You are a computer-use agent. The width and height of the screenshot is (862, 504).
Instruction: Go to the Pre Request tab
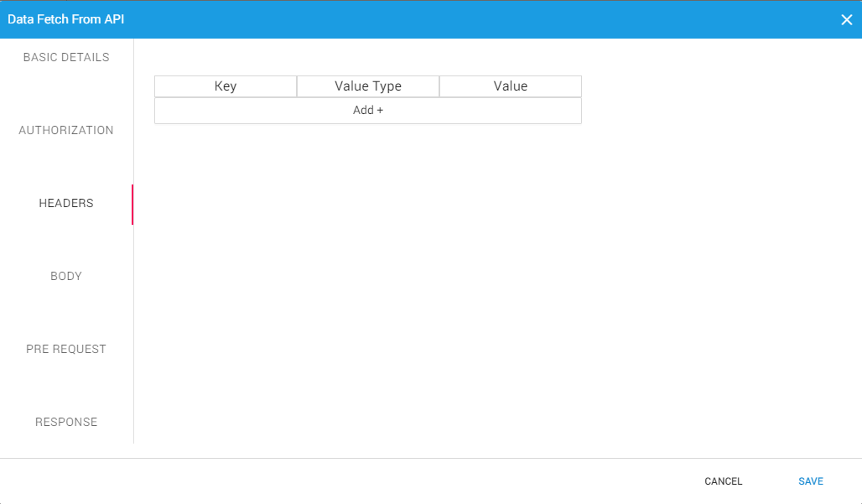[66, 350]
